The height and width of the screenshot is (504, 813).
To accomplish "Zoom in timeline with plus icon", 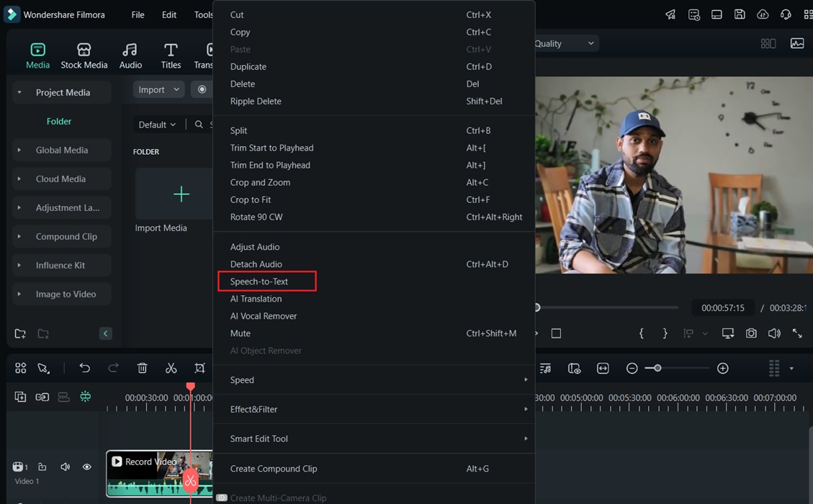I will pos(723,368).
